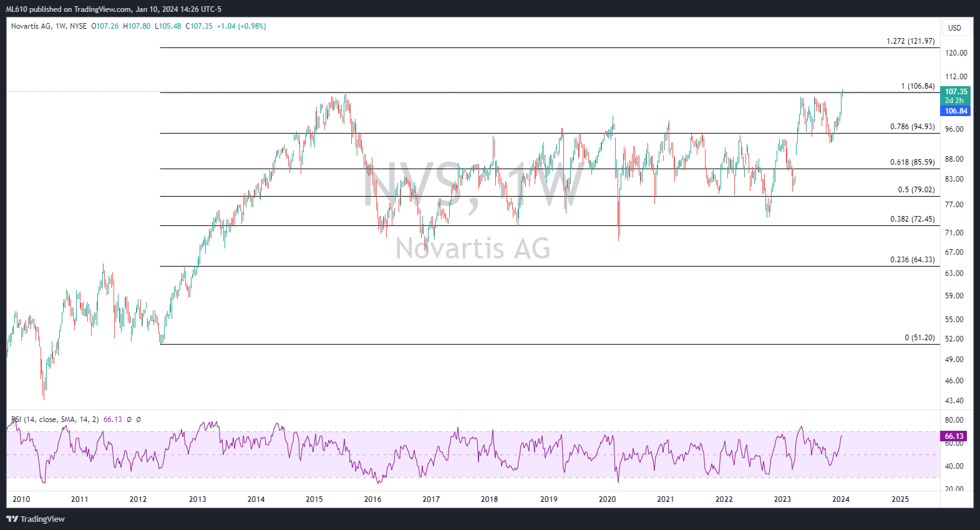The image size is (980, 530).
Task: Click the 2d 2h bar countdown tag
Action: 956,101
